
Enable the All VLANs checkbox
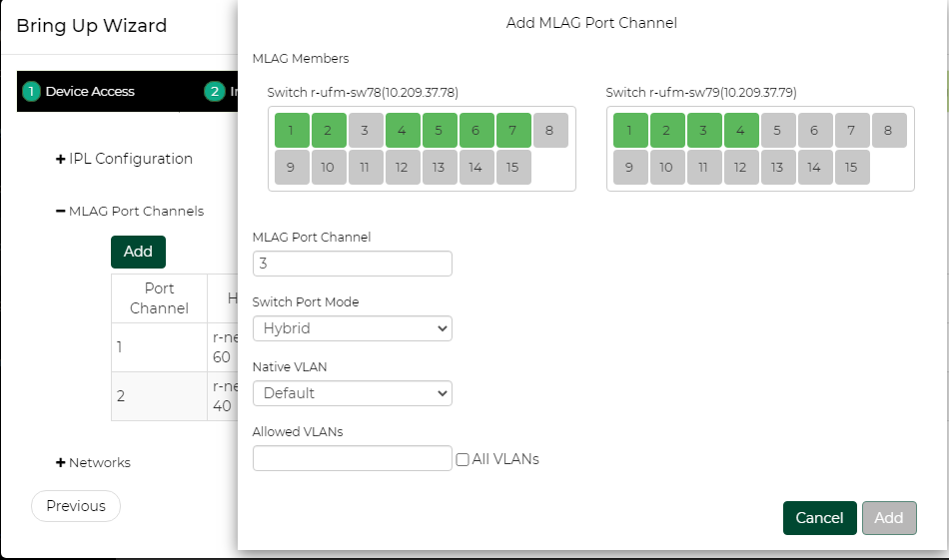coord(463,459)
